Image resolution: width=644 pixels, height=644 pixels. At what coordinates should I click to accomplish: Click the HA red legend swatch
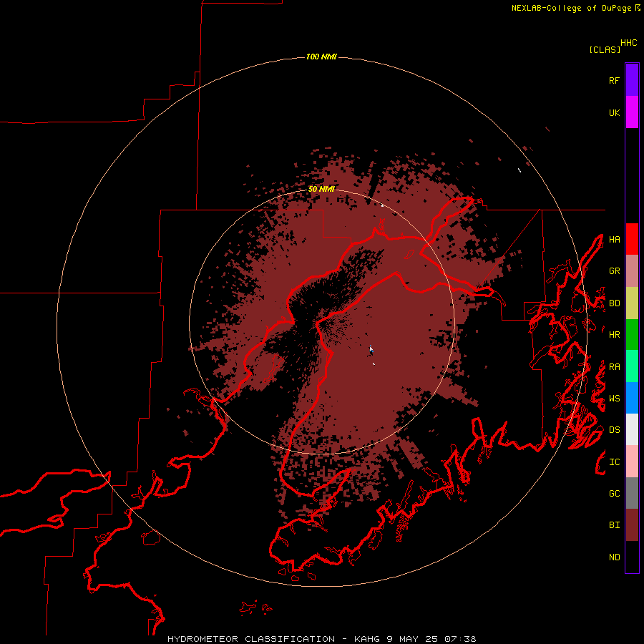632,239
